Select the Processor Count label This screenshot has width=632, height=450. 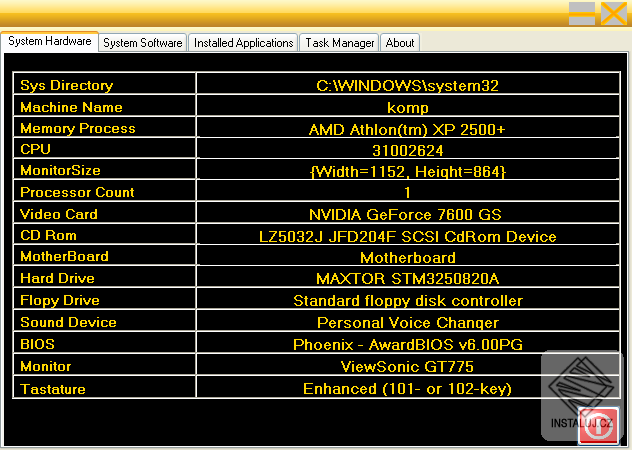click(77, 192)
